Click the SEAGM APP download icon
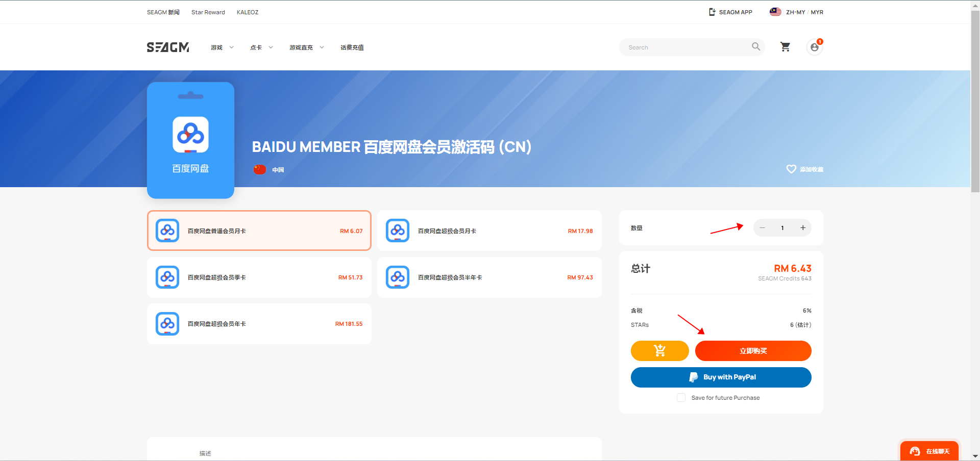 point(712,12)
